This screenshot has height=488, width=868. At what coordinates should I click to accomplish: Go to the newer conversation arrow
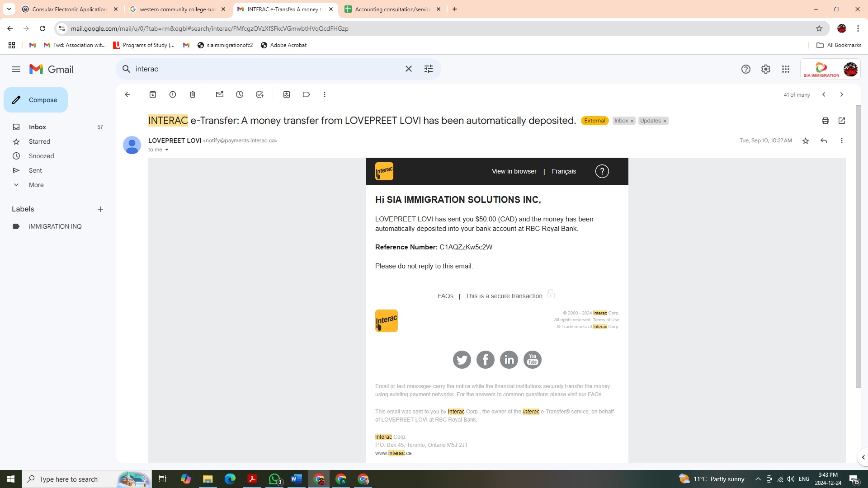(824, 94)
